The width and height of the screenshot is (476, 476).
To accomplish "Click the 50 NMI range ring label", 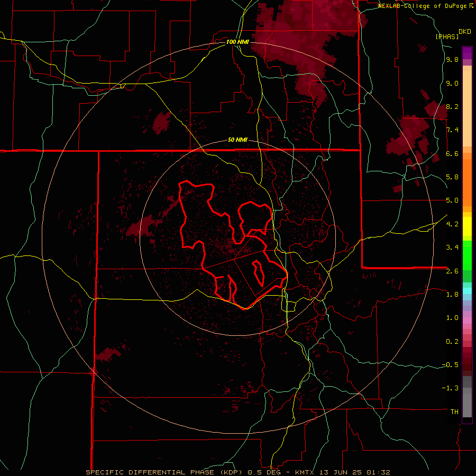I will [237, 140].
